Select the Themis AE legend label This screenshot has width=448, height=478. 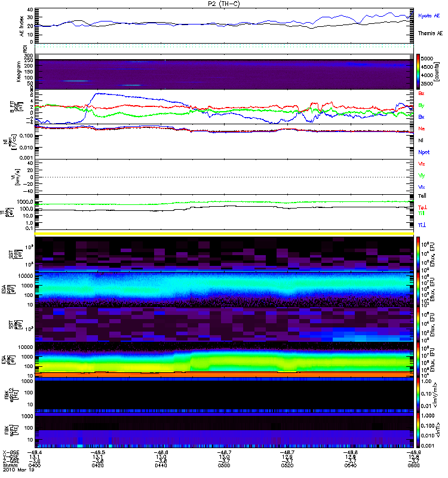(430, 33)
